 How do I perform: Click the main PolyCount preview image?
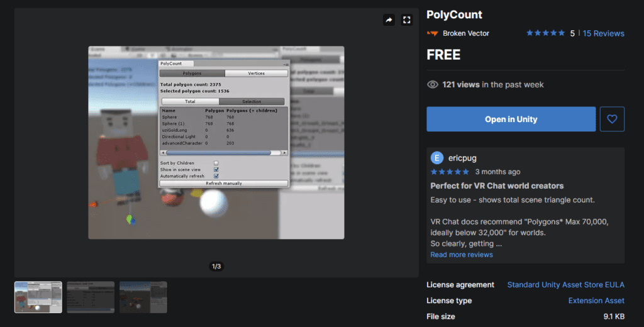click(x=216, y=143)
